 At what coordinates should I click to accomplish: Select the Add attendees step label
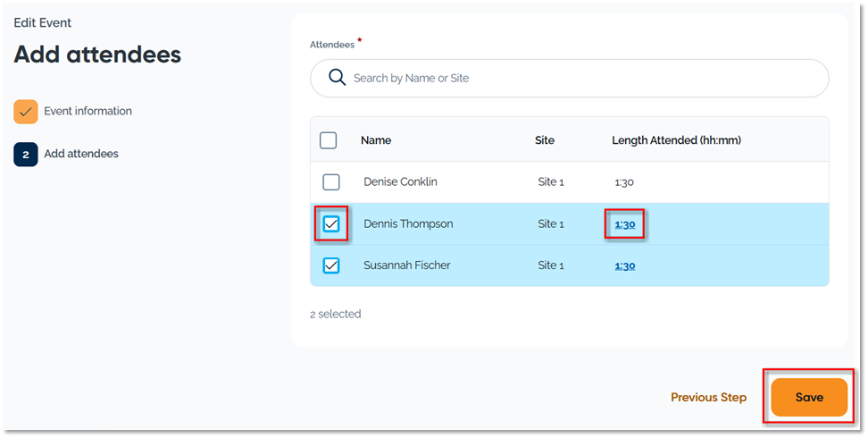click(81, 154)
